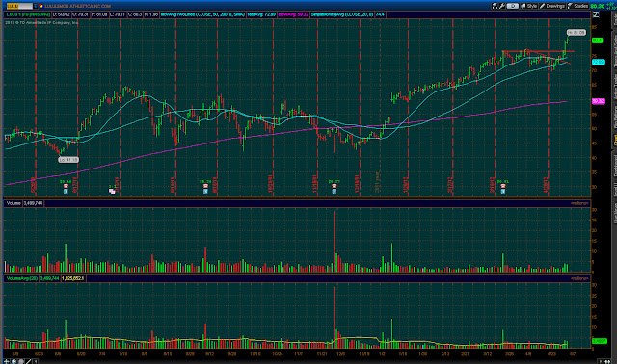Open the chart Style button

(x=529, y=6)
